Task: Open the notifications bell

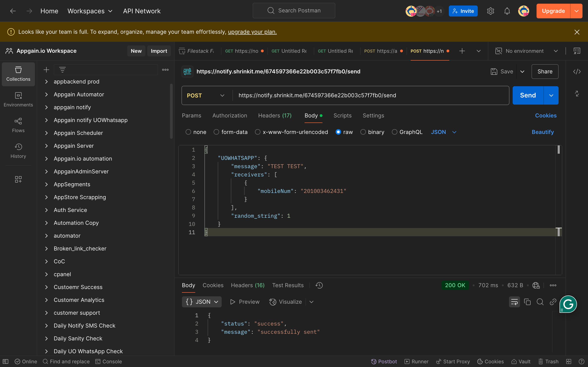Action: click(507, 11)
